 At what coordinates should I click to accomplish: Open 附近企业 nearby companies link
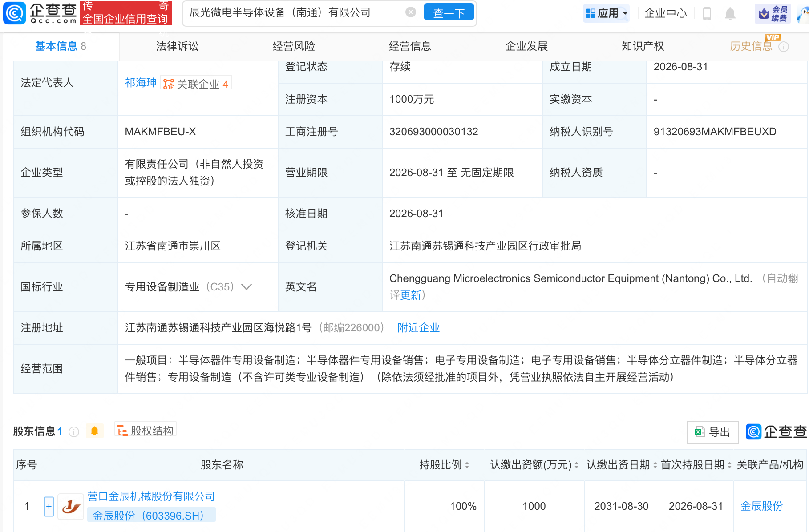[x=418, y=328]
